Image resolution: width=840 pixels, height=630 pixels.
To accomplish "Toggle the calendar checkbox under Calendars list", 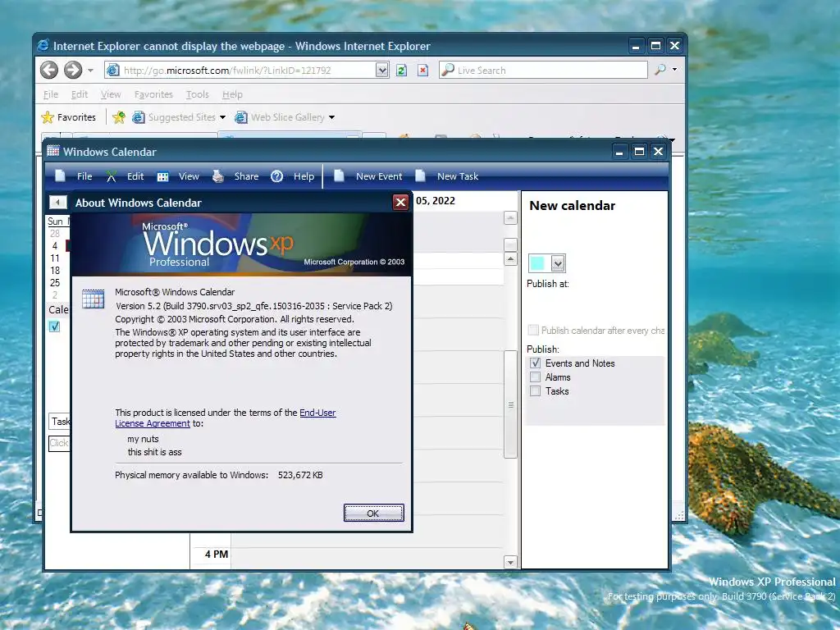I will (55, 326).
